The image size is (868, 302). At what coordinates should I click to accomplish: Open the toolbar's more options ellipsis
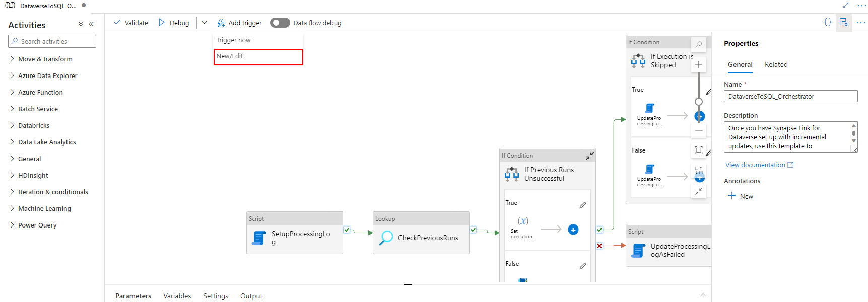(x=861, y=22)
